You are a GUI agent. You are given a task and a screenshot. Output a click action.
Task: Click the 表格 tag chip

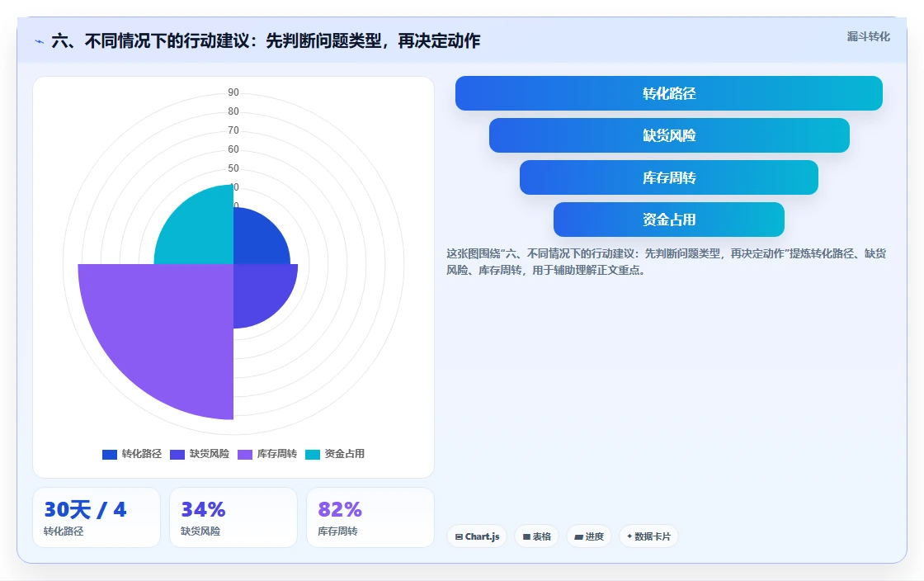(536, 536)
